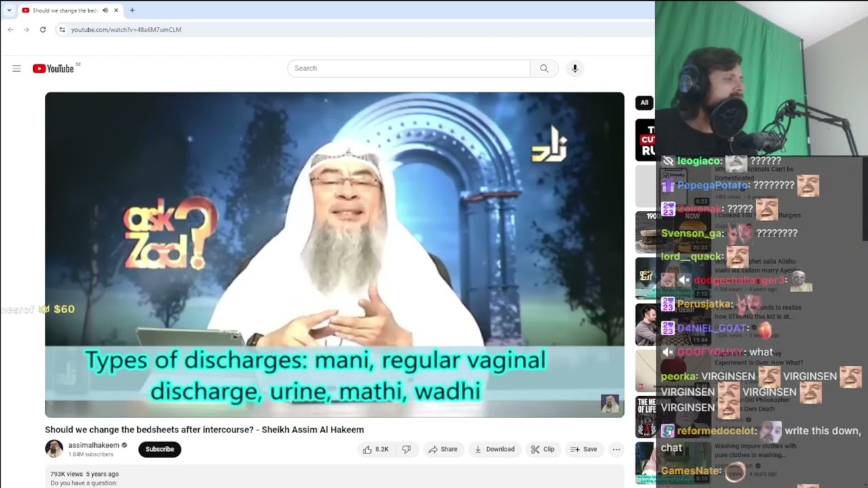Click GamesNate's username in chat

click(691, 470)
